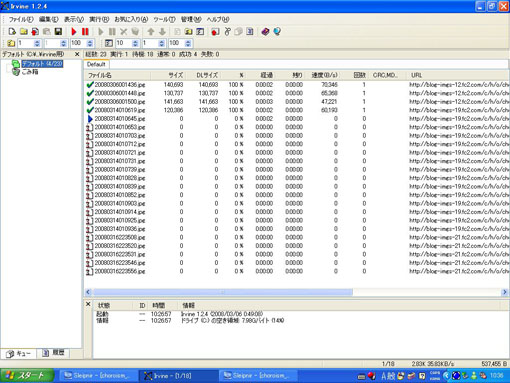Sort by the ファイル名 column header
Viewport: 510px width, 383px height.
click(x=117, y=75)
